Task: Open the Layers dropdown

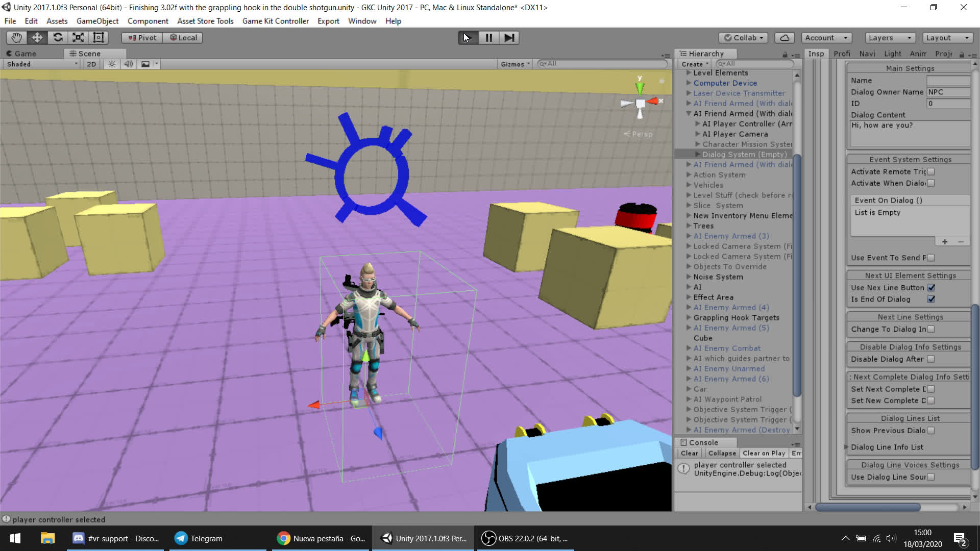Action: tap(890, 38)
